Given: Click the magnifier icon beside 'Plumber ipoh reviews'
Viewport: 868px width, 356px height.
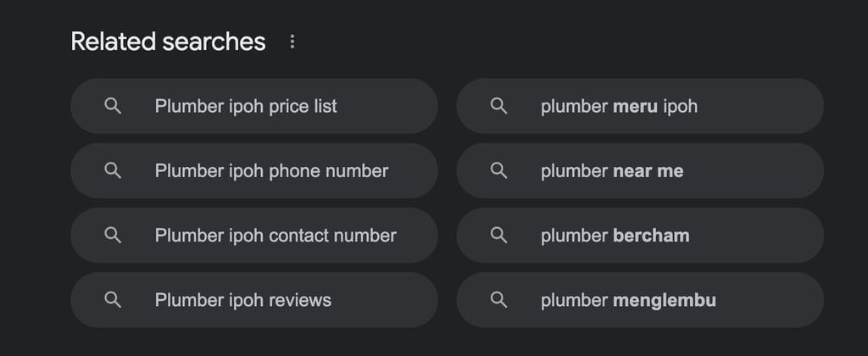Looking at the screenshot, I should [x=113, y=299].
